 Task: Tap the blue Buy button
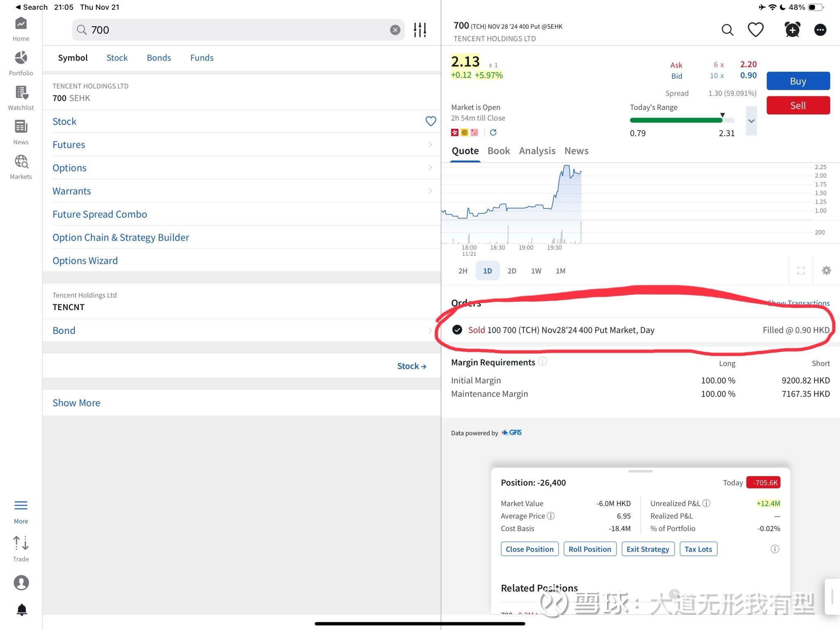pyautogui.click(x=798, y=81)
